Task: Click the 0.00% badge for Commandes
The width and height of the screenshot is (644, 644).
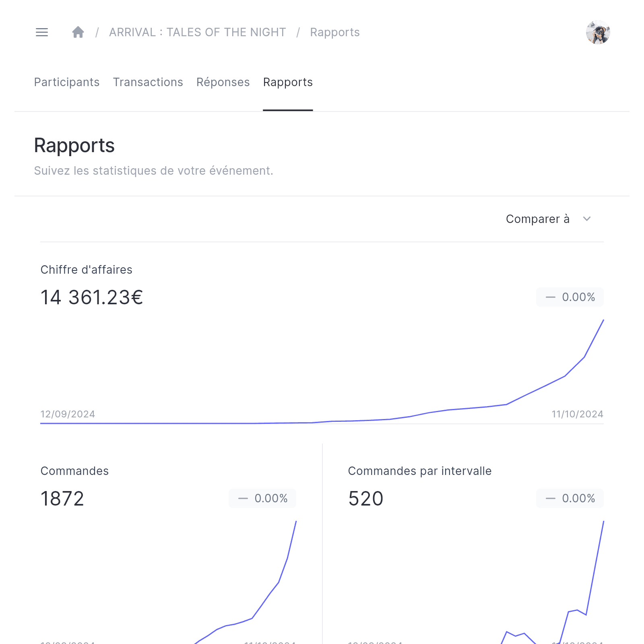Action: pos(262,498)
